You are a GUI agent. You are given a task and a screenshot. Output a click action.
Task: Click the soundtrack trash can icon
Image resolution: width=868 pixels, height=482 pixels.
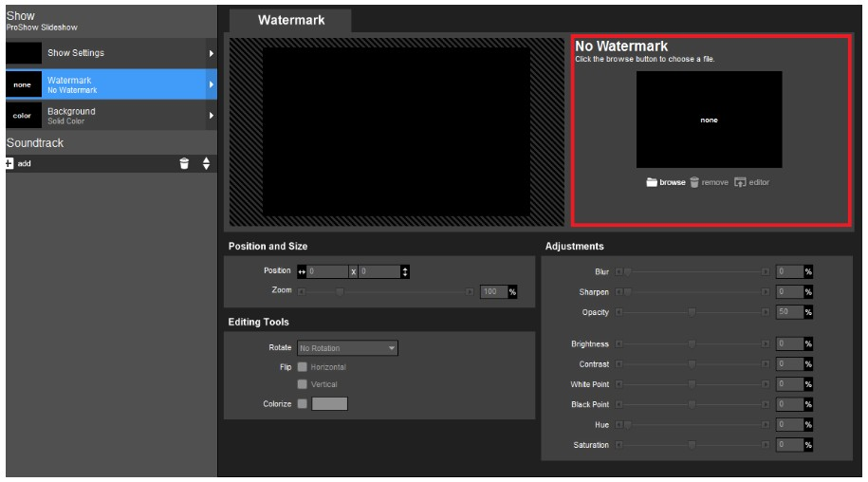(184, 163)
